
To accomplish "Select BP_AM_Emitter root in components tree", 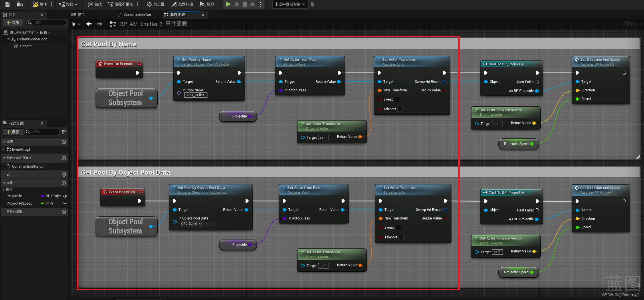I will 30,32.
